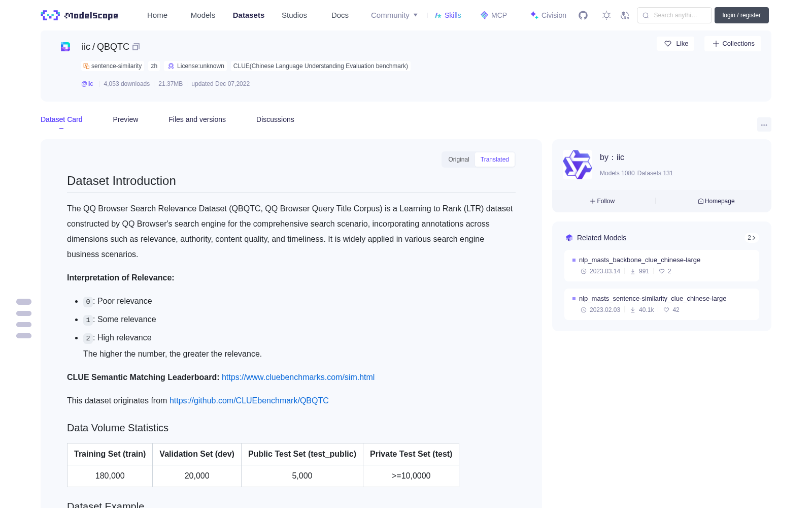
Task: Expand the Community dropdown menu
Action: tap(394, 15)
